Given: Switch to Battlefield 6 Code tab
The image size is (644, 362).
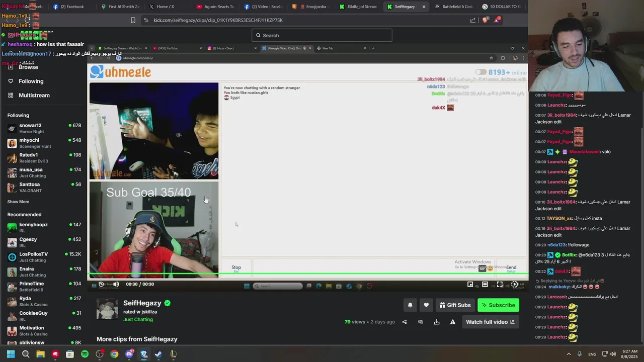Looking at the screenshot, I should click(x=454, y=7).
